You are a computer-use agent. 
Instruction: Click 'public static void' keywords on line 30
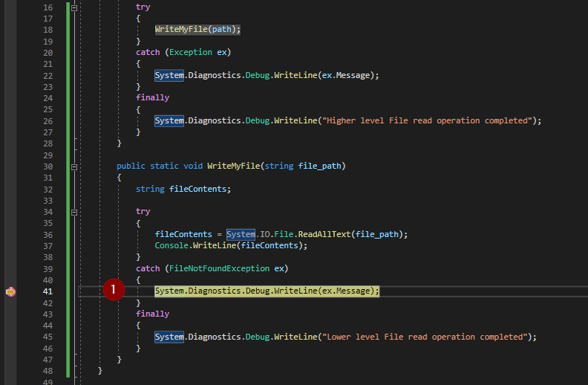[160, 166]
